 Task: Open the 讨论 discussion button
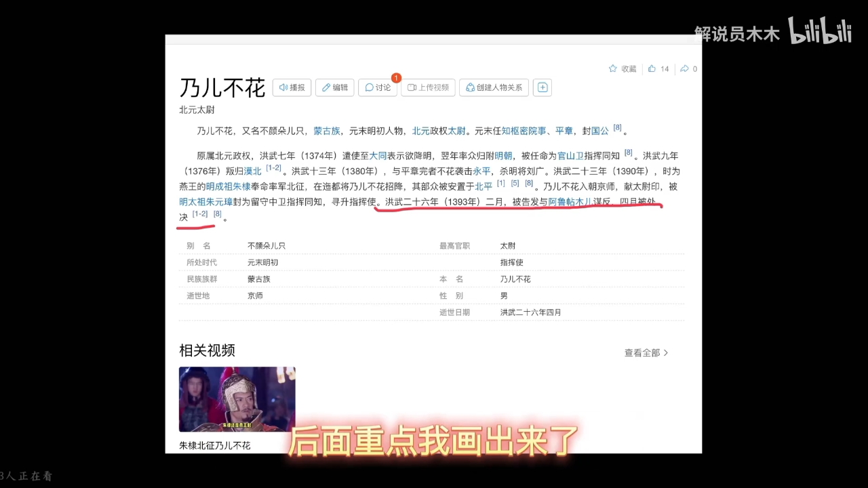pos(378,87)
